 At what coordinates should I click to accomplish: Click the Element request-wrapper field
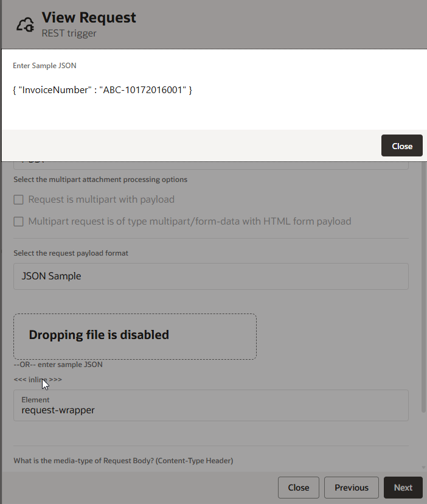click(210, 405)
